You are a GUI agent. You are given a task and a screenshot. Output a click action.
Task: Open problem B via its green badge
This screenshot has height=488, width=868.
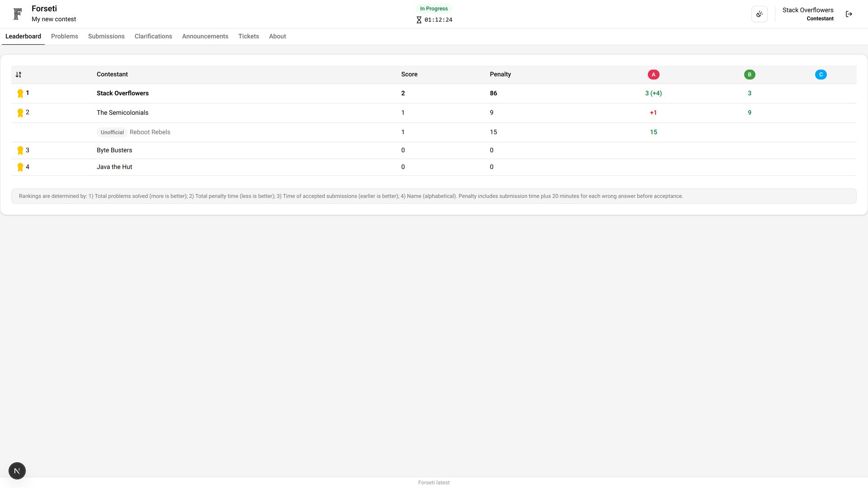(x=750, y=74)
